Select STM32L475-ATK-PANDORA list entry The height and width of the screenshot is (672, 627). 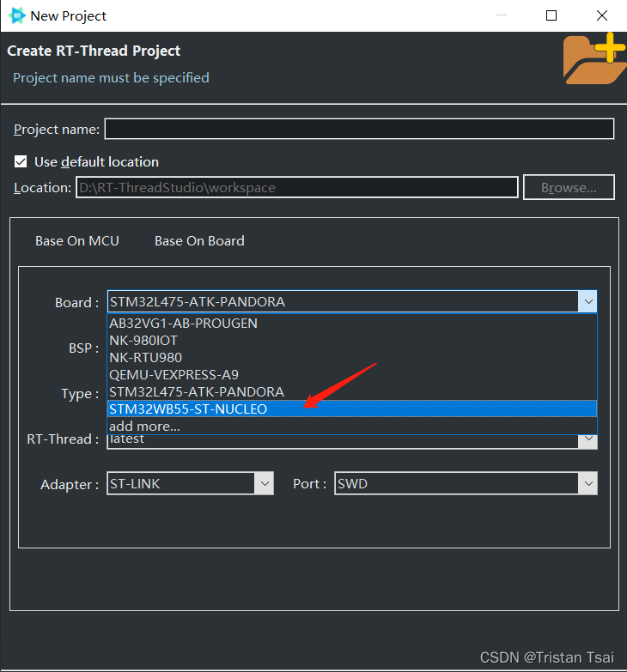(351, 391)
